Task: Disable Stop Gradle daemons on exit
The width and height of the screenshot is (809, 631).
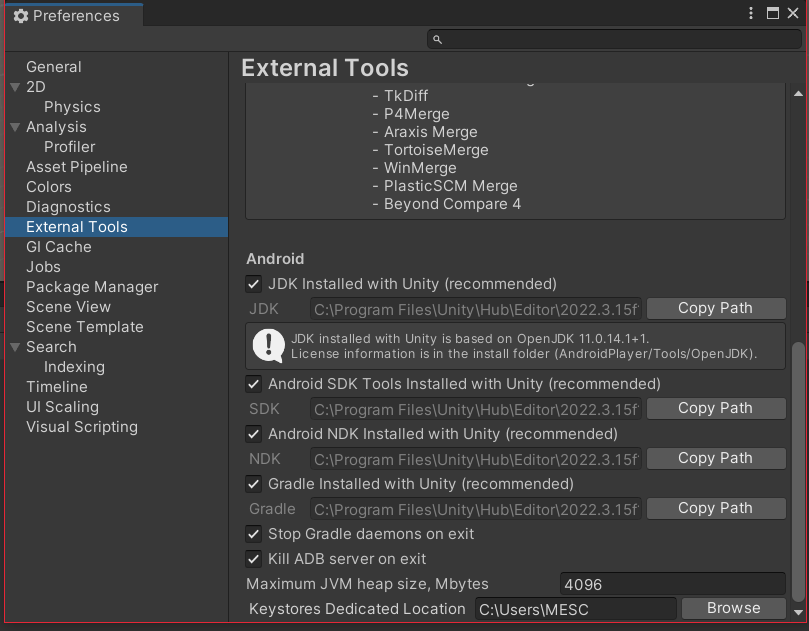Action: pyautogui.click(x=254, y=534)
